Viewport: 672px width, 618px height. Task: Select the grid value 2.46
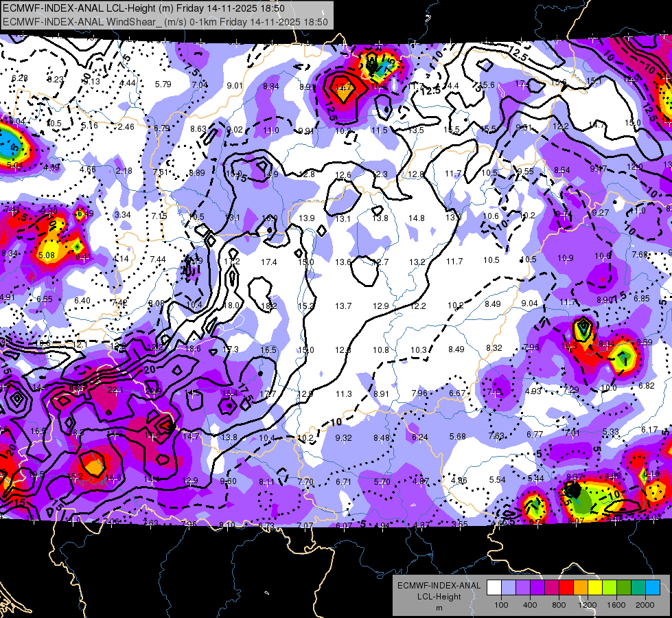126,127
